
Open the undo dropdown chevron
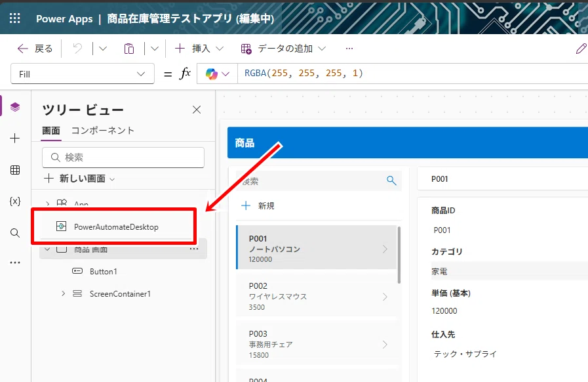pos(103,49)
